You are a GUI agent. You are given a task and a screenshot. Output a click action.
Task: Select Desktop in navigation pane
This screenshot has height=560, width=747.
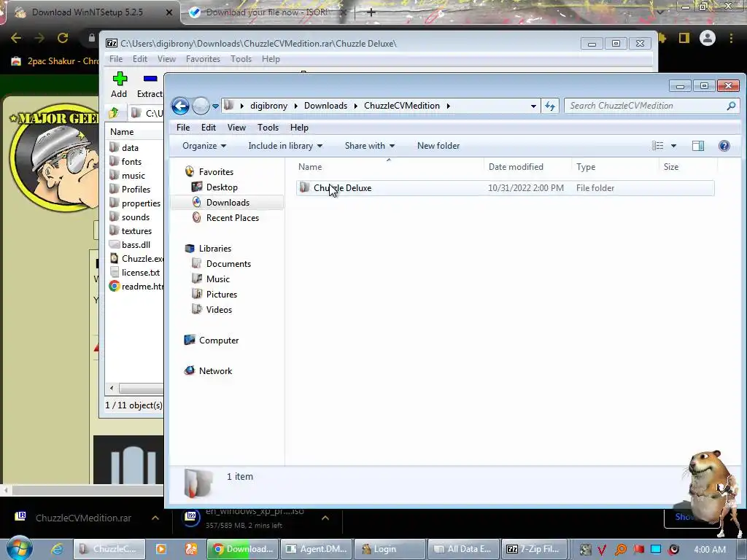[x=222, y=187]
